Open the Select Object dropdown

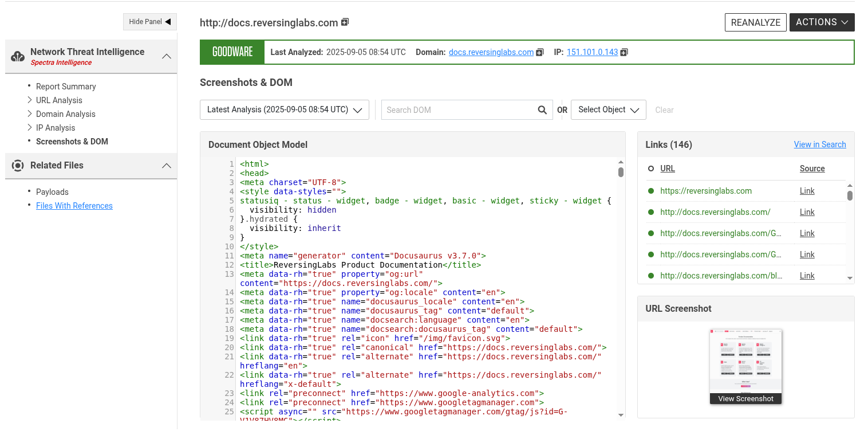pos(608,110)
